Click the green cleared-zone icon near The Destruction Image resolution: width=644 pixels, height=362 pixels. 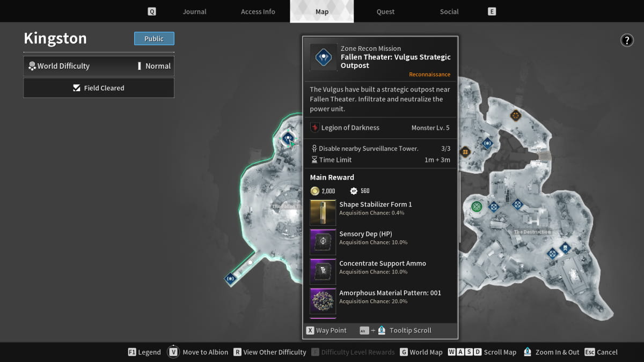pyautogui.click(x=476, y=206)
